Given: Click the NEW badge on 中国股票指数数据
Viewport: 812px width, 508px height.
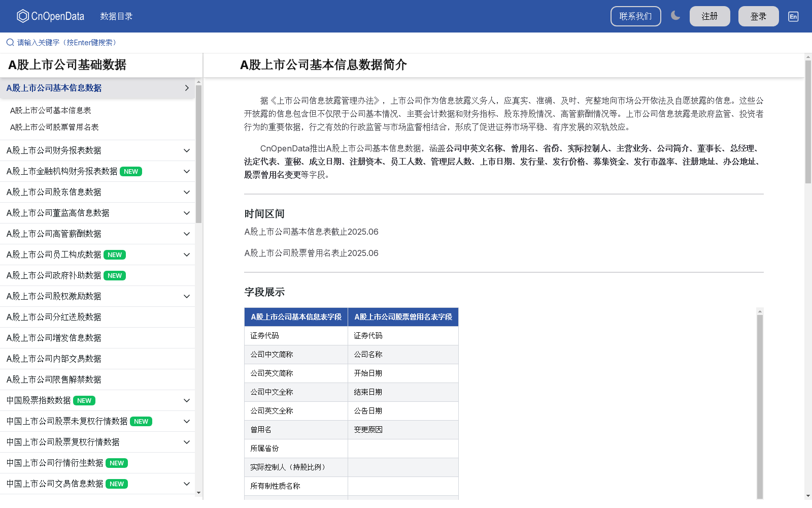Looking at the screenshot, I should [x=83, y=400].
